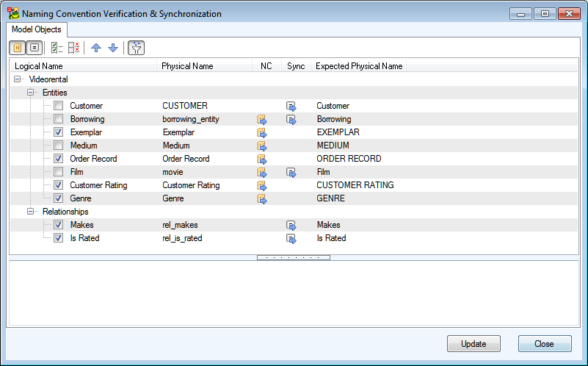Select the Relationships group label
Viewport: 588px width, 366px height.
pos(65,212)
